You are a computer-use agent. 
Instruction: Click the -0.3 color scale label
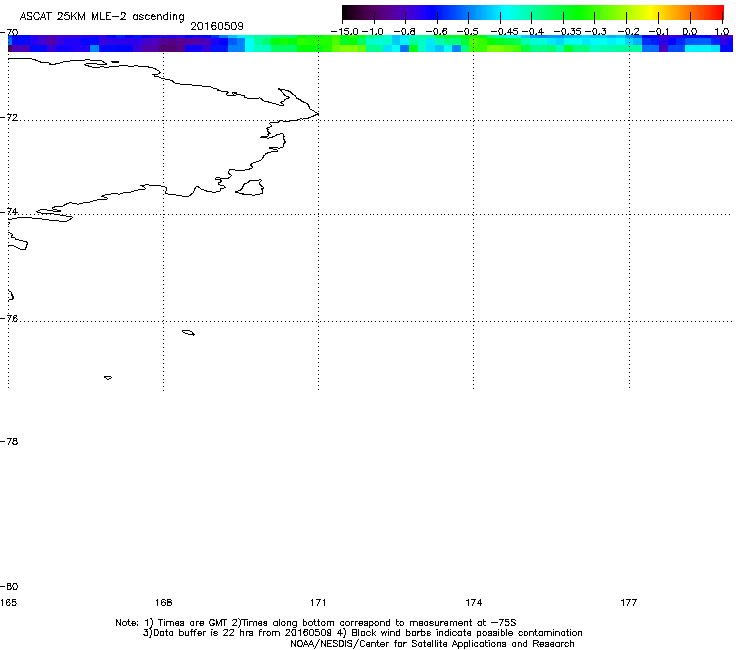point(596,32)
